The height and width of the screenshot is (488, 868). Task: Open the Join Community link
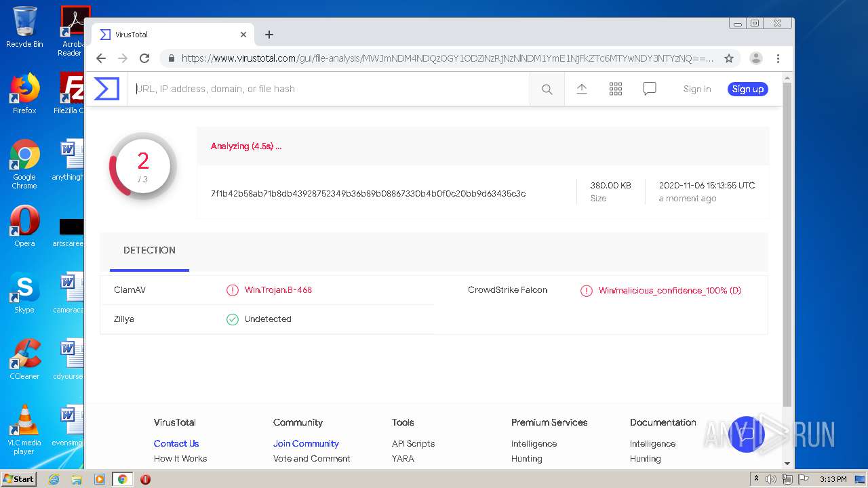pyautogui.click(x=306, y=444)
